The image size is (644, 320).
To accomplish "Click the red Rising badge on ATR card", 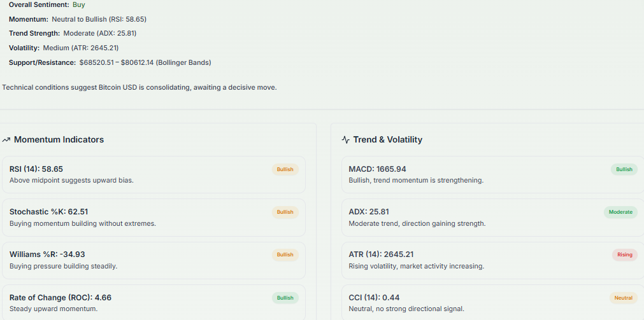I will pos(625,254).
